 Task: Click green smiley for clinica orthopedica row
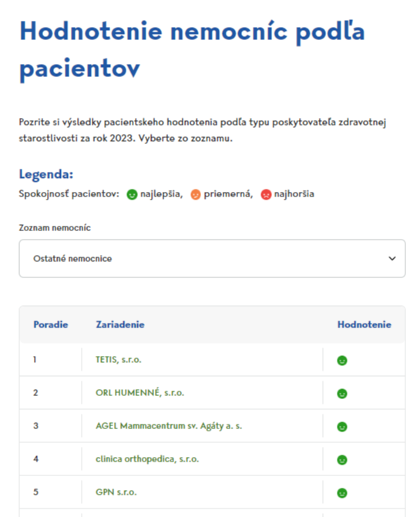point(342,460)
